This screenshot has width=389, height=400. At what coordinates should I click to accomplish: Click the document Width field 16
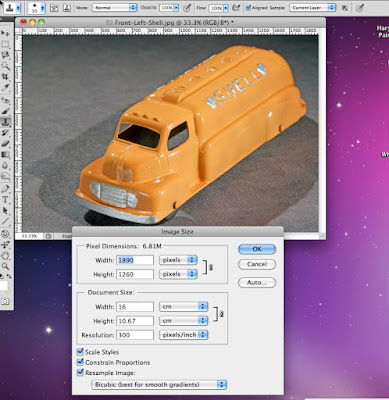(x=135, y=307)
